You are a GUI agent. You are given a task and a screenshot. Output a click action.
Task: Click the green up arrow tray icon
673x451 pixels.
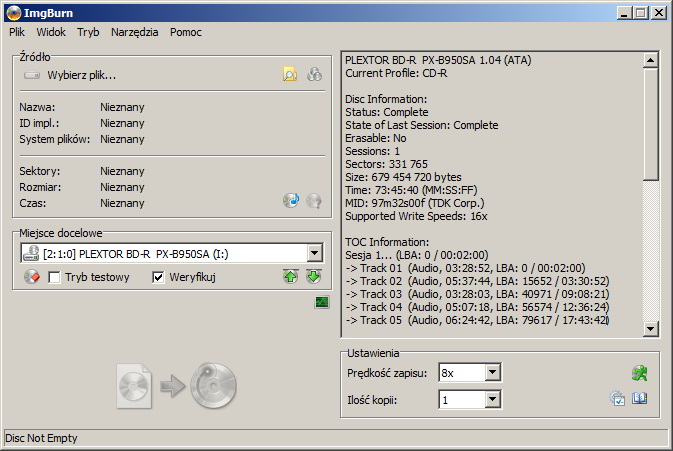pyautogui.click(x=291, y=276)
